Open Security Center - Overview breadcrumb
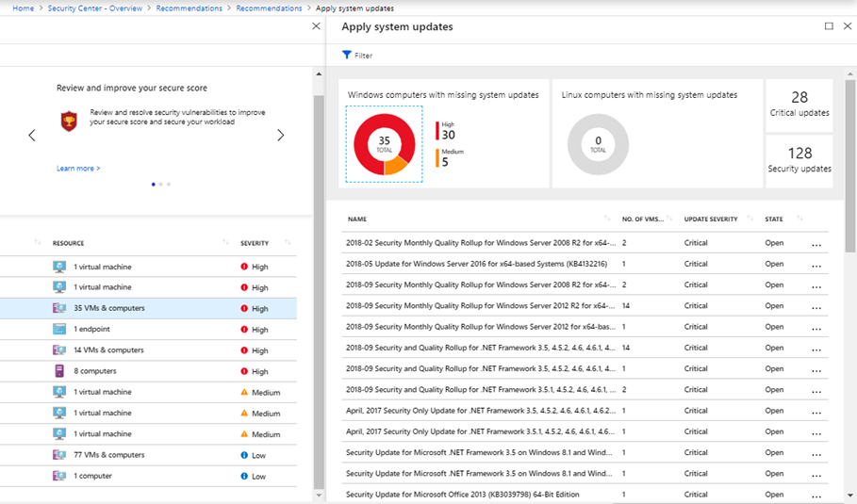This screenshot has width=857, height=504. pos(94,8)
